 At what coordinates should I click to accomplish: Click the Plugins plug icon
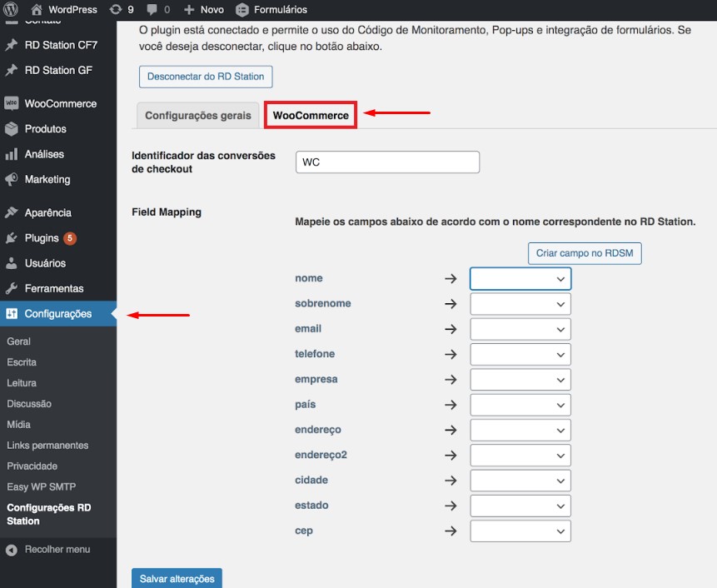[12, 237]
